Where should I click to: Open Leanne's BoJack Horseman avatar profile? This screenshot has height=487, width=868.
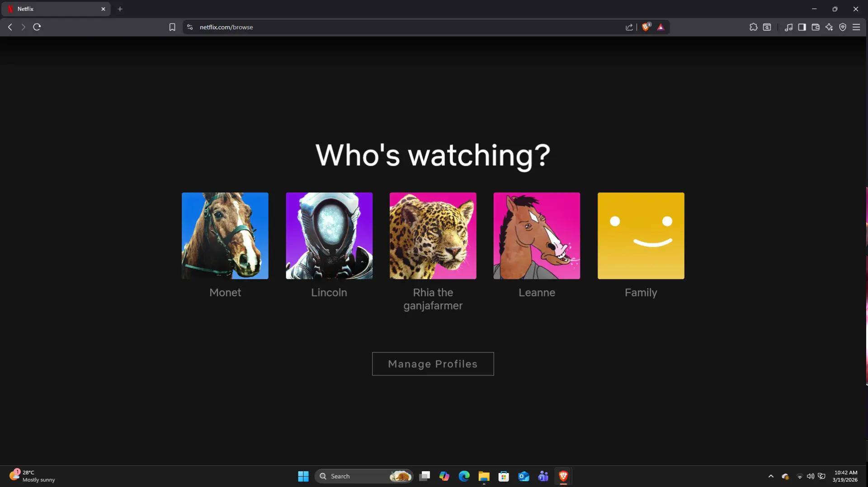537,236
